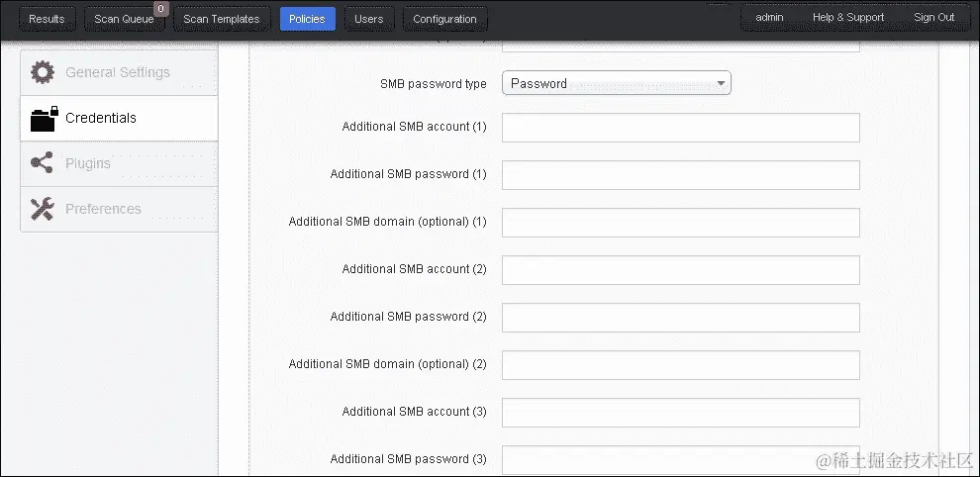980x477 pixels.
Task: Open the Configuration tab
Action: pyautogui.click(x=444, y=19)
